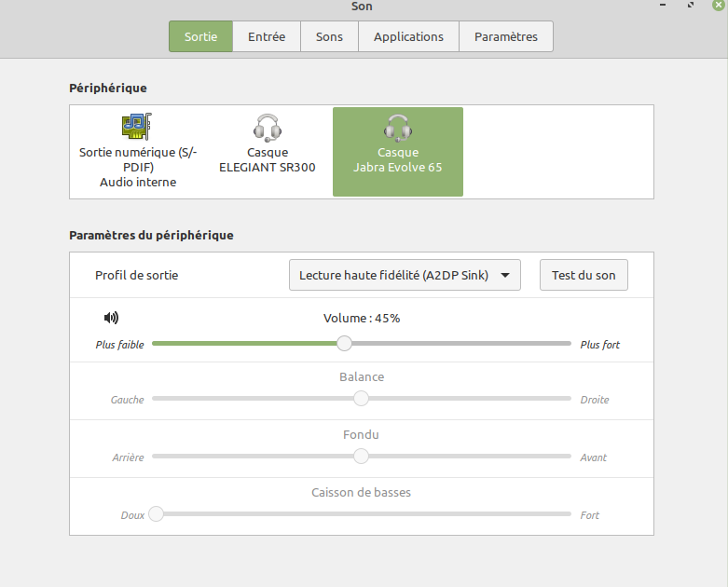Maximize the Son window
The image size is (728, 587).
tap(691, 6)
